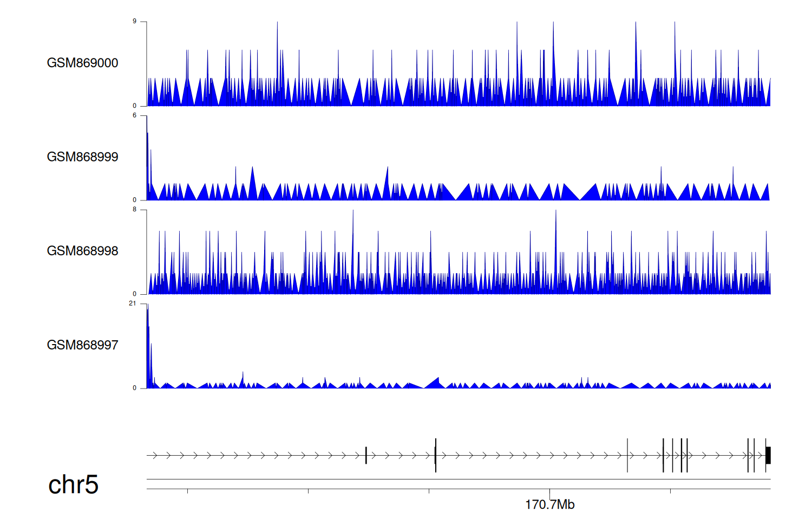Click y-axis max value 6 of GSM868999

134,115
